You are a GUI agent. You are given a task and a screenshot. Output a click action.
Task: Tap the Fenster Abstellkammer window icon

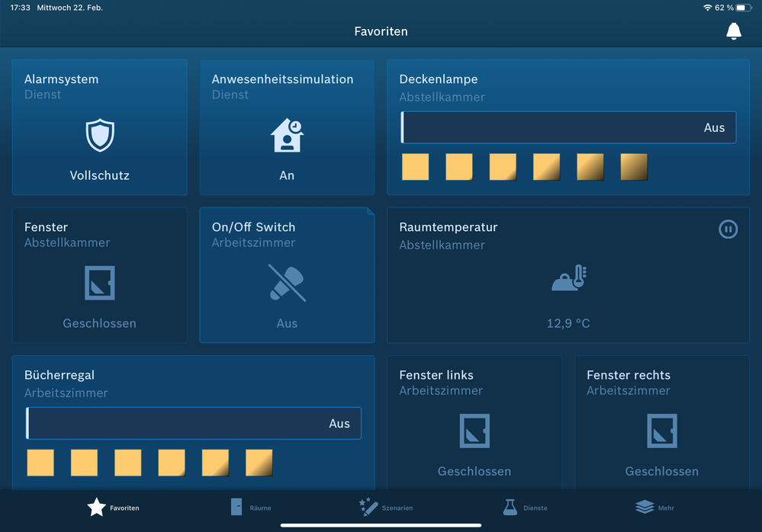(x=99, y=283)
